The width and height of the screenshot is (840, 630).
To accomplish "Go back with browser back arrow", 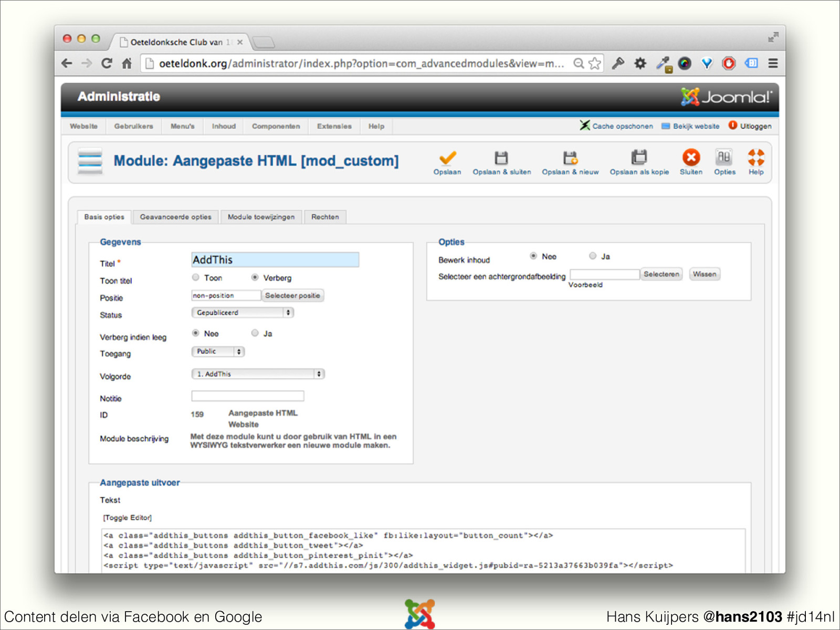I will pyautogui.click(x=67, y=64).
